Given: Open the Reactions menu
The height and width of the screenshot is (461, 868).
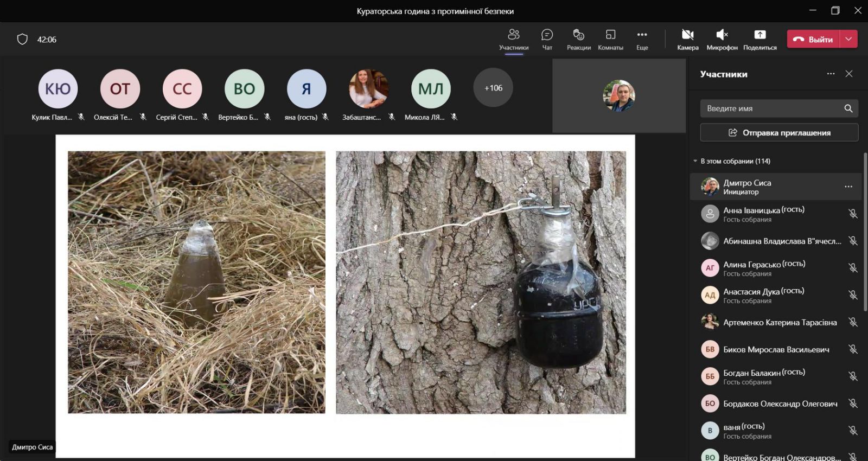Looking at the screenshot, I should click(578, 39).
